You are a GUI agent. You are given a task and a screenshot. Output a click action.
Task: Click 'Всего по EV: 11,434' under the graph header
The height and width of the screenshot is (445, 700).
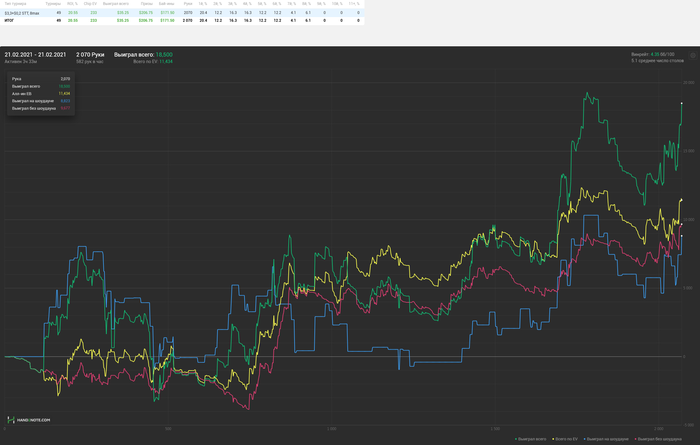[x=153, y=62]
